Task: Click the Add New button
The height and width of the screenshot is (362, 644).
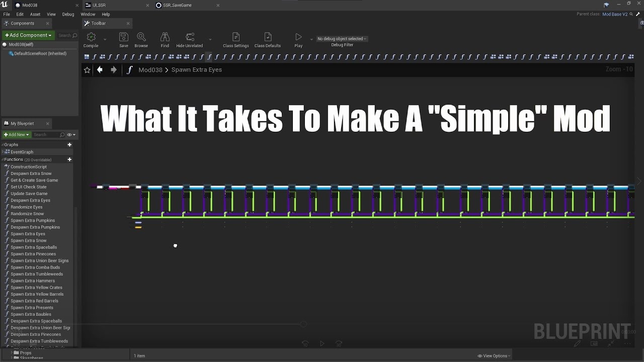Action: [x=17, y=134]
